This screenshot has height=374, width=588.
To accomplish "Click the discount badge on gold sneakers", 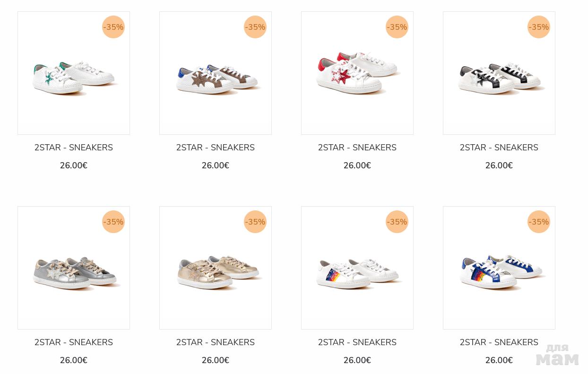I will [x=255, y=222].
